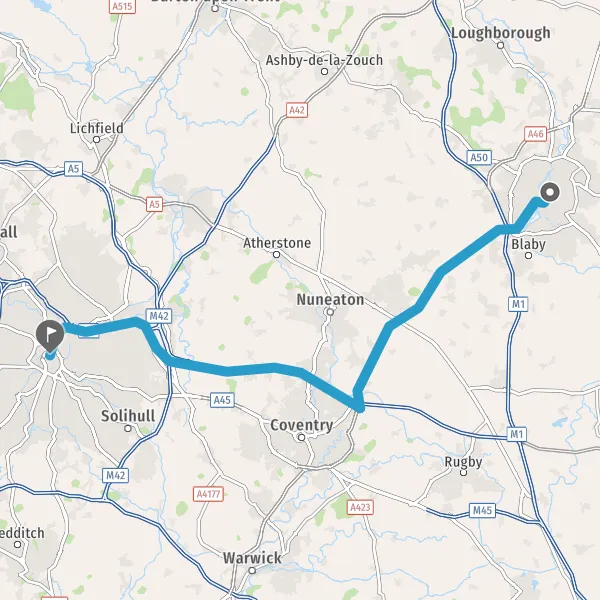Click the M45 motorway shield
The image size is (600, 600).
pos(482,510)
